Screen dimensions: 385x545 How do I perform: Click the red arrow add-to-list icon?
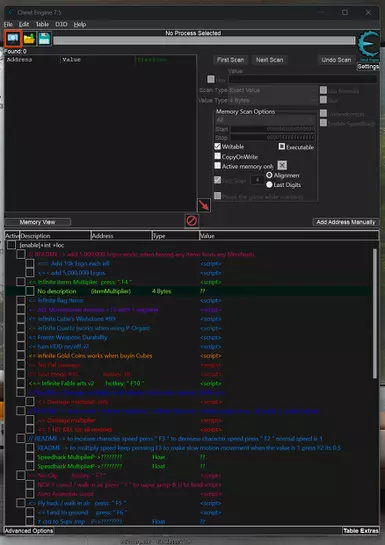pyautogui.click(x=204, y=205)
